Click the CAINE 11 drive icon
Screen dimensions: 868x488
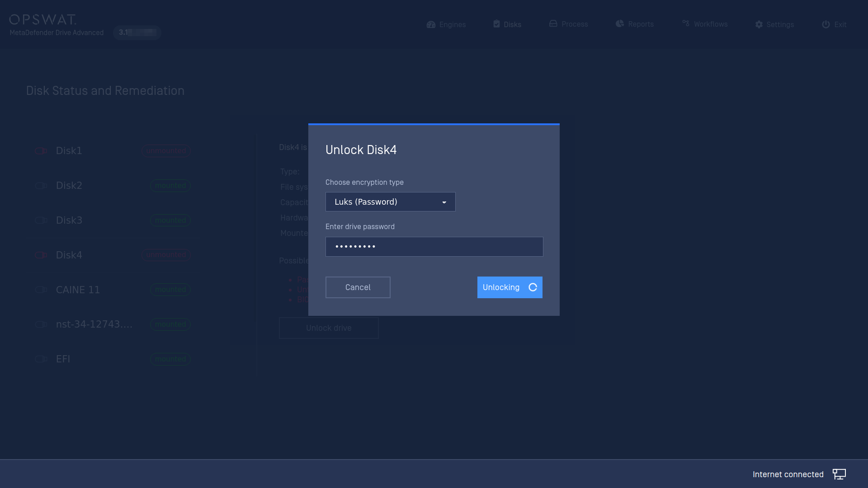point(41,290)
